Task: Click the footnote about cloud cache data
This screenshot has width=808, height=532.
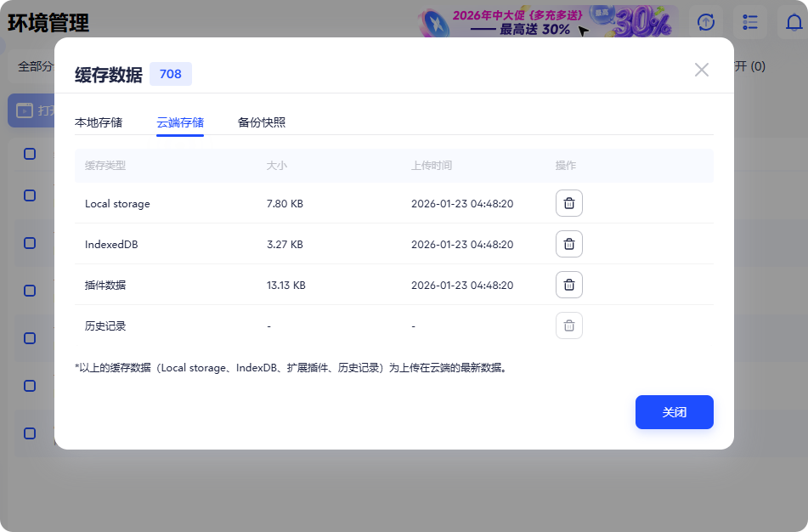Action: click(292, 367)
